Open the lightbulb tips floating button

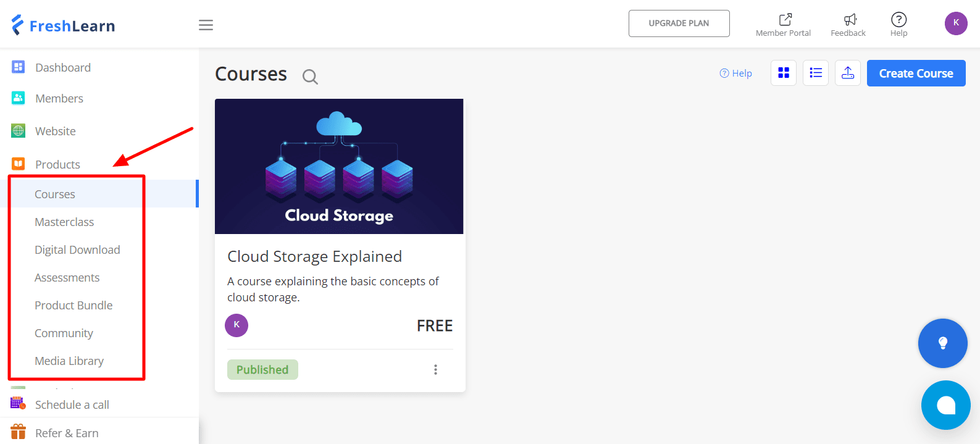(x=942, y=343)
